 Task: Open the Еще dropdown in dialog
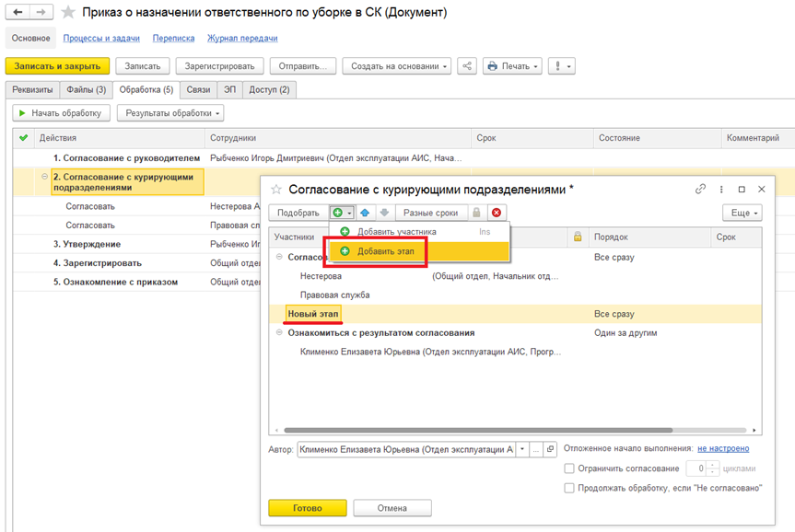coord(742,213)
